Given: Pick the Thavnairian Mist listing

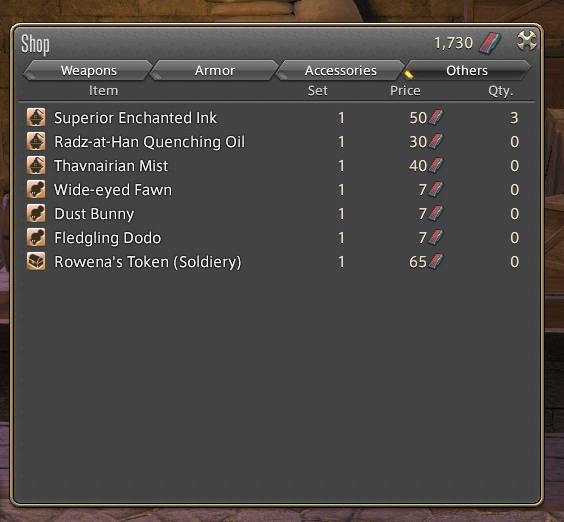Looking at the screenshot, I should click(273, 165).
